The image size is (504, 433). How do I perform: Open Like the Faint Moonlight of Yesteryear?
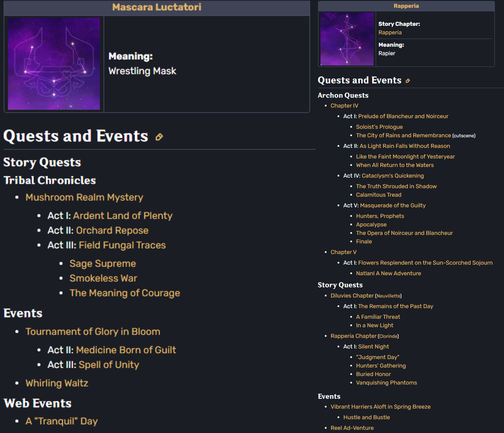point(405,157)
